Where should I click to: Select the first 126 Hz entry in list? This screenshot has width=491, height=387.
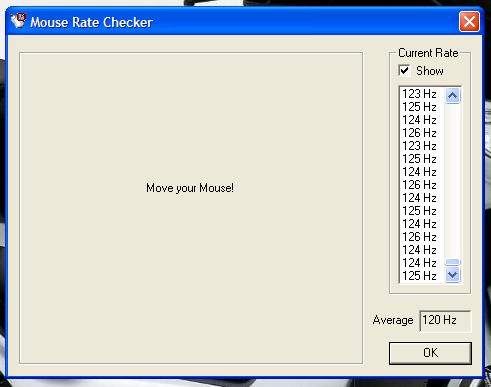(419, 133)
